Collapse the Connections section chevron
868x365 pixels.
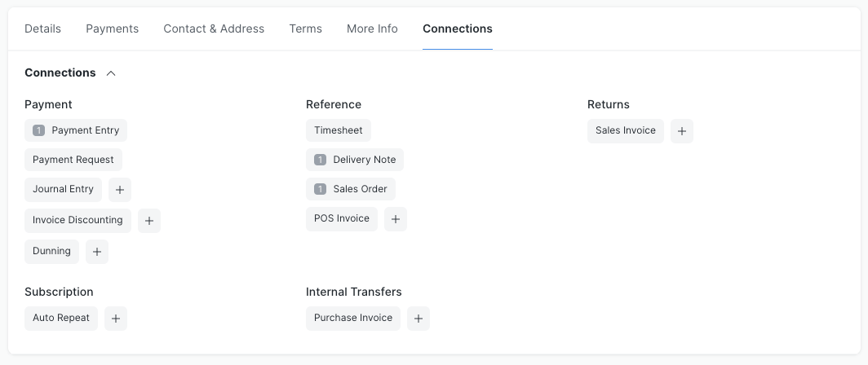(111, 73)
